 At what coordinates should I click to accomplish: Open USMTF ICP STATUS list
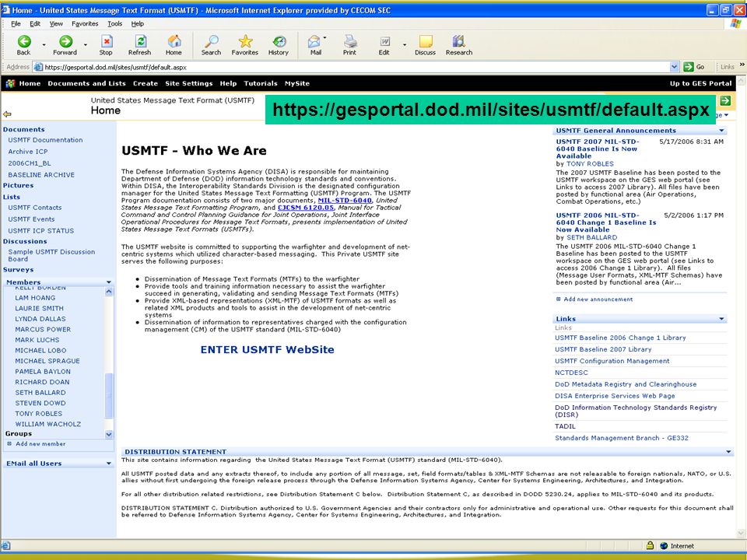click(41, 231)
